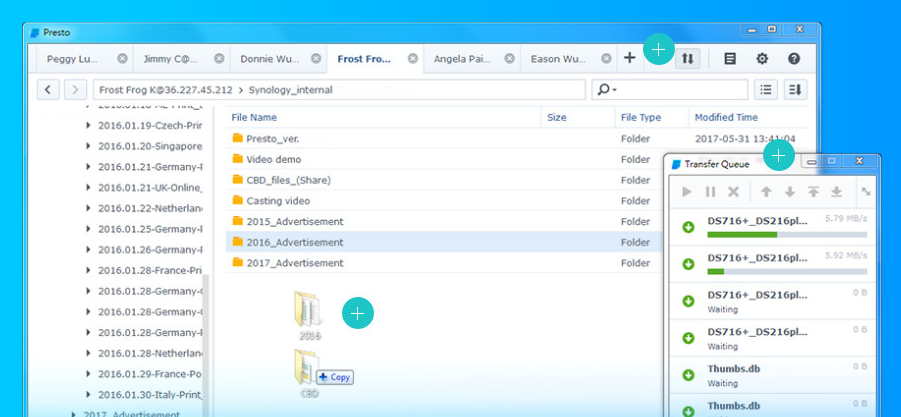Open the transfer log list icon
The width and height of the screenshot is (901, 417).
pos(730,58)
